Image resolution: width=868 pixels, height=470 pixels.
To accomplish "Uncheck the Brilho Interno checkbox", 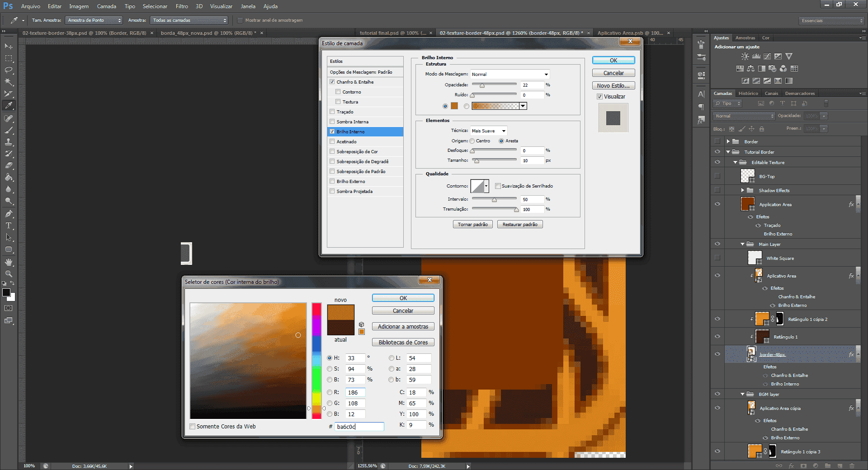I will tap(332, 132).
